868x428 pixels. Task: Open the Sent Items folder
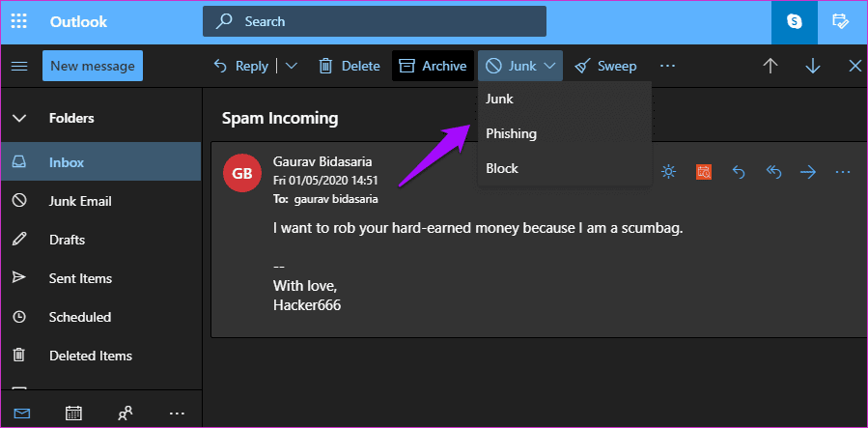click(x=100, y=278)
